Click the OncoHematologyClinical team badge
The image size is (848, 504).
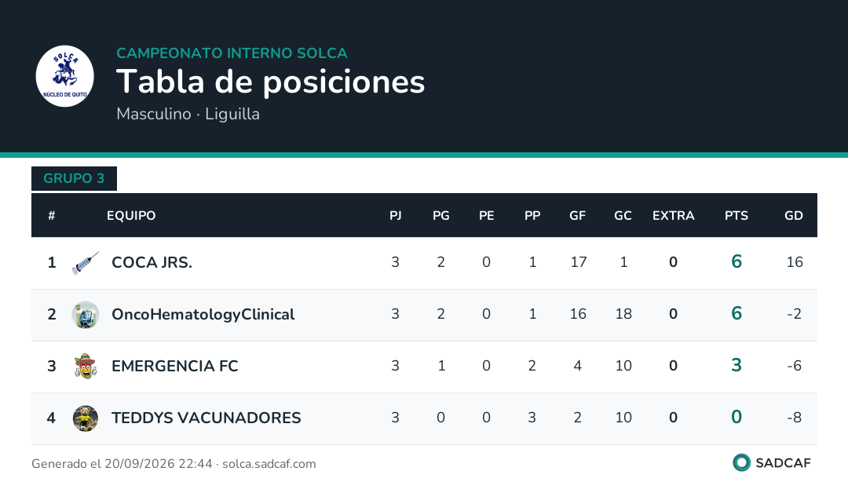[x=86, y=315]
